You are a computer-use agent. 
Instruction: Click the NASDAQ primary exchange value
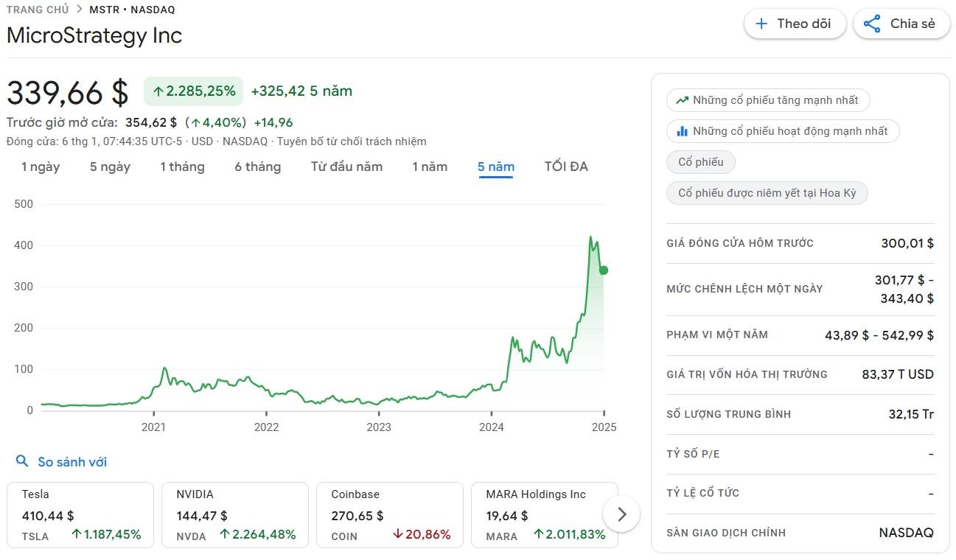click(906, 533)
